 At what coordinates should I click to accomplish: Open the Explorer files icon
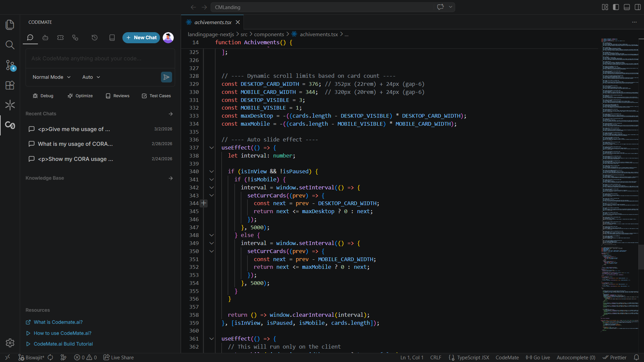tap(10, 24)
